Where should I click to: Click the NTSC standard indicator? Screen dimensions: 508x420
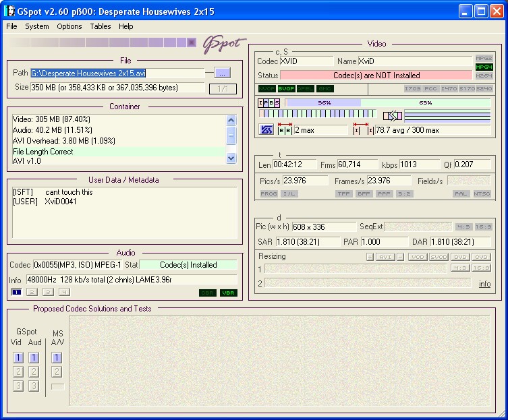[482, 193]
